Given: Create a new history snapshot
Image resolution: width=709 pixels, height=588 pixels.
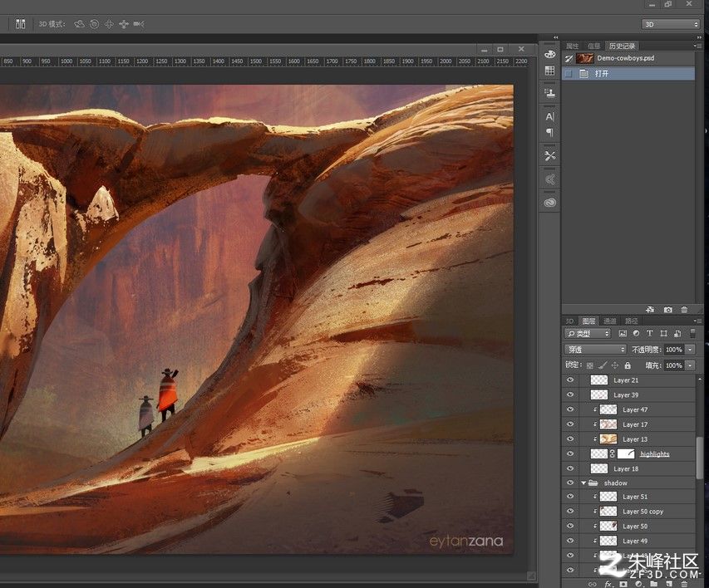Looking at the screenshot, I should pos(667,310).
